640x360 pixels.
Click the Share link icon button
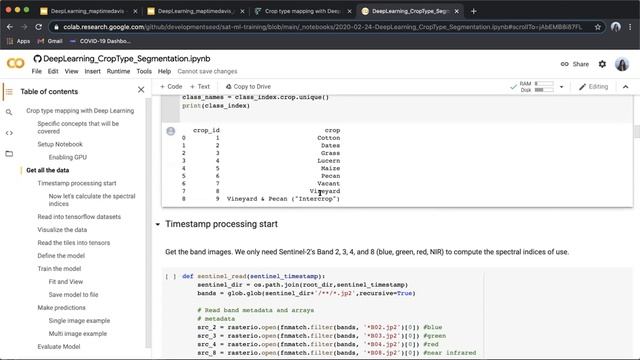tap(575, 64)
